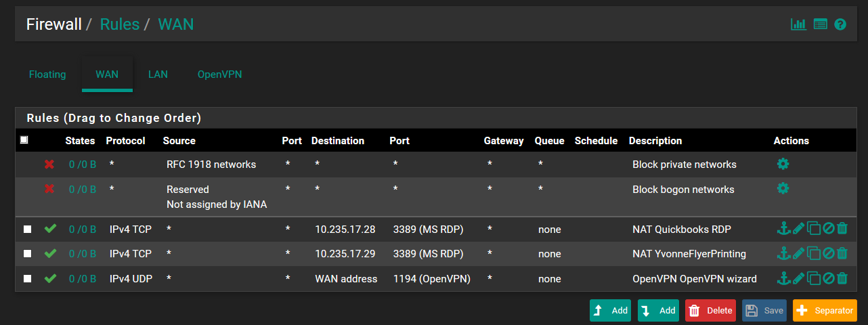868x325 pixels.
Task: Switch to the LAN tab
Action: 158,74
